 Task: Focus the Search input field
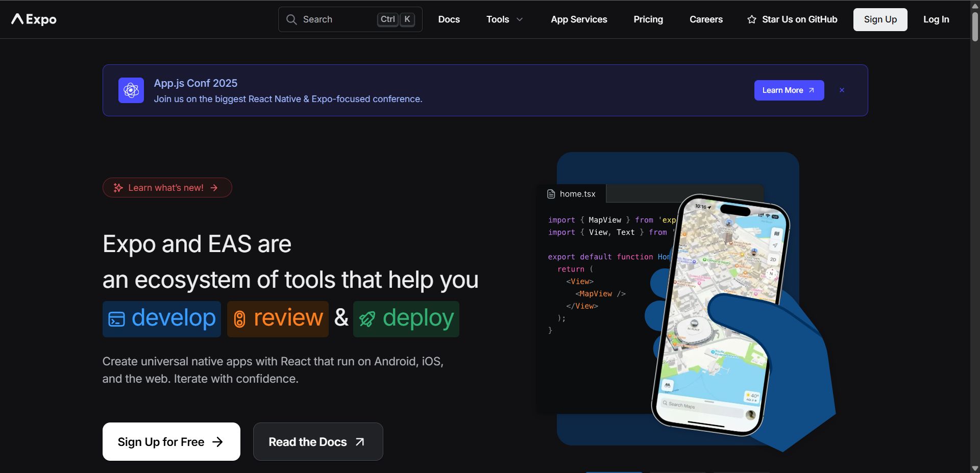pos(350,19)
